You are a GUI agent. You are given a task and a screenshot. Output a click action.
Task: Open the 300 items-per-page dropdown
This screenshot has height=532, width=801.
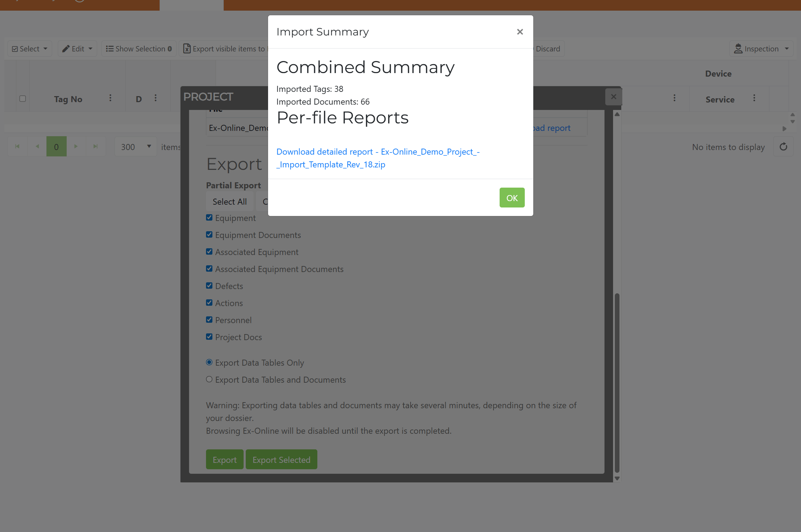coord(136,146)
